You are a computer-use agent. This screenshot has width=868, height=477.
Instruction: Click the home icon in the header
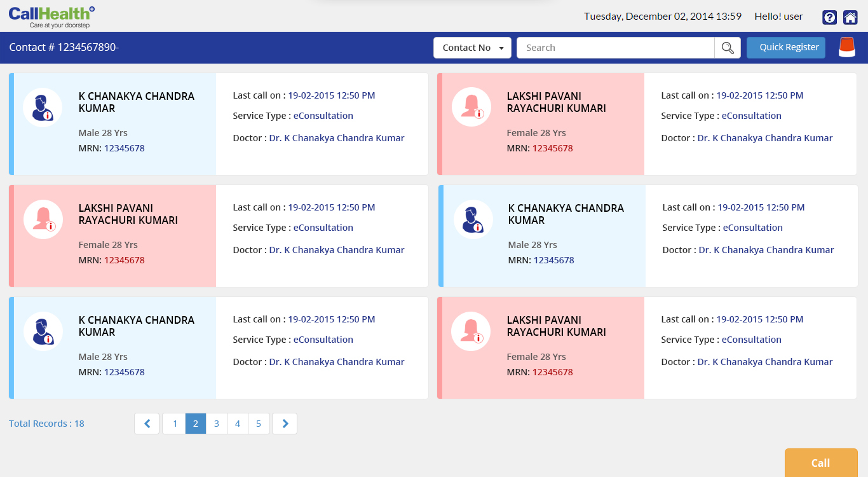point(850,17)
